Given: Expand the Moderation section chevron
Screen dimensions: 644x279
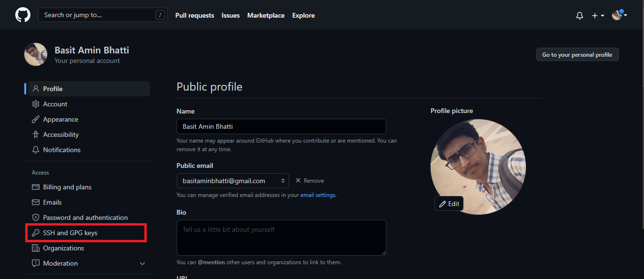Looking at the screenshot, I should click(142, 263).
